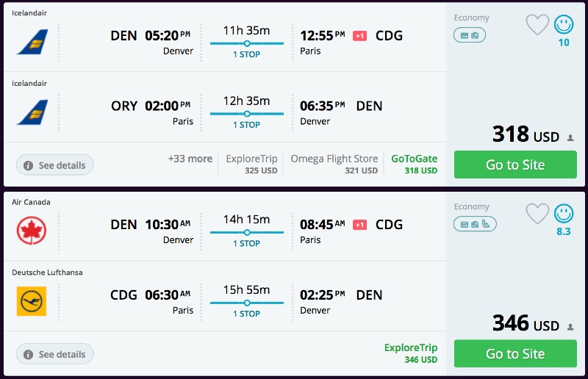Expand See details for Air Canada itinerary
Screen dimensions: 588x379
pos(55,354)
